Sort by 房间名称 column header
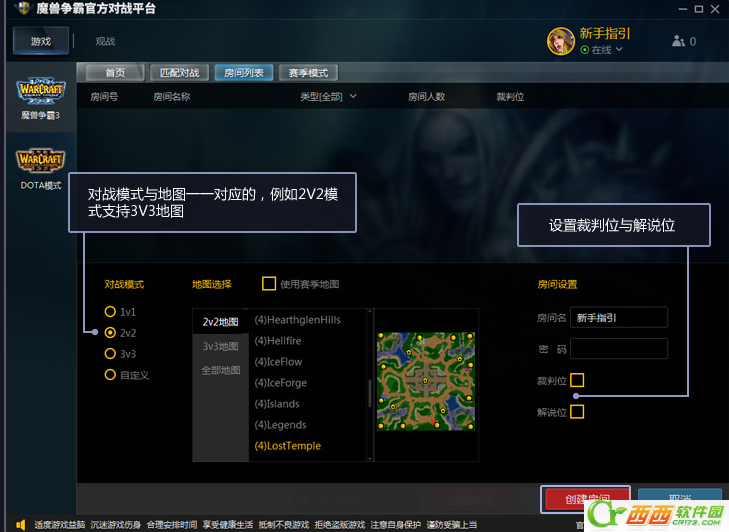Screen dimensions: 729x532 [172, 97]
